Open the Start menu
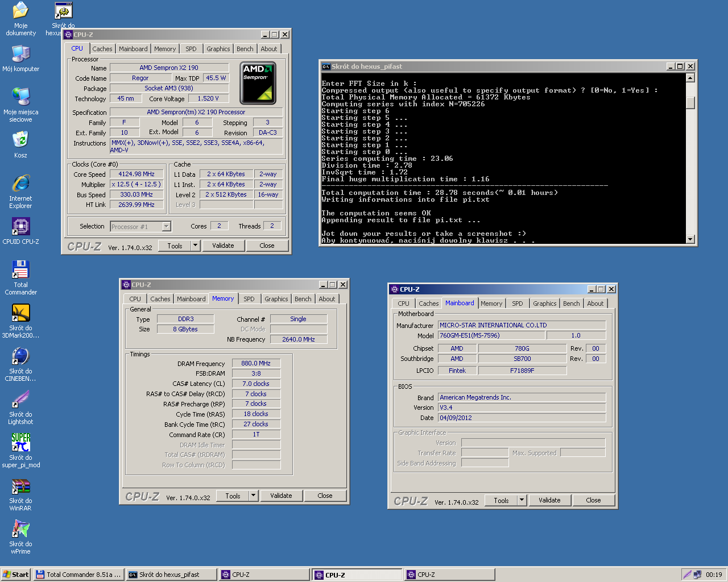728x582 pixels. coord(15,575)
